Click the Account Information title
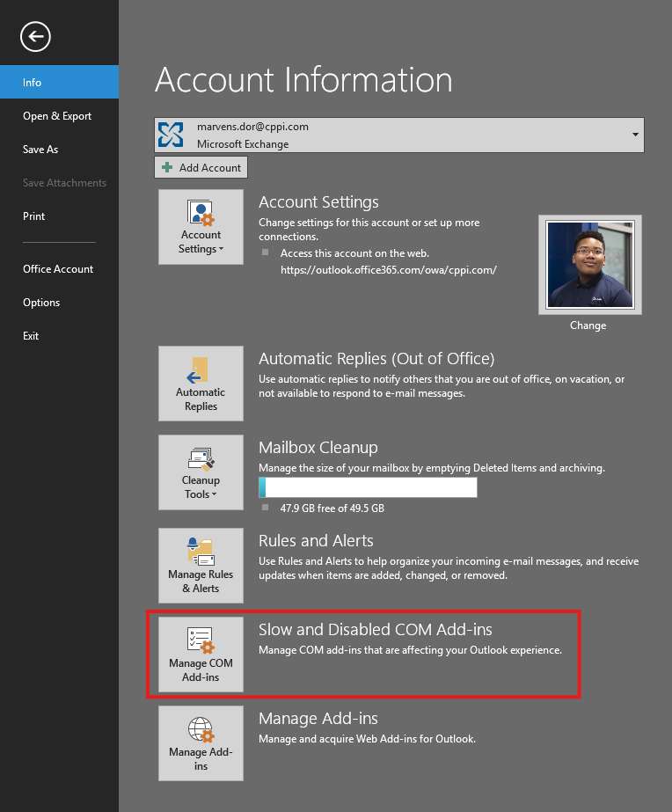 click(303, 80)
